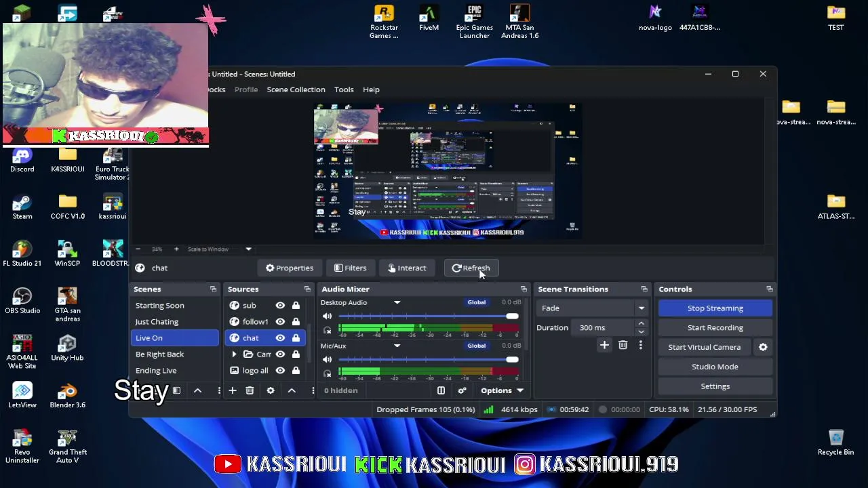Move the selected scene up
Image resolution: width=868 pixels, height=488 pixels.
(197, 390)
